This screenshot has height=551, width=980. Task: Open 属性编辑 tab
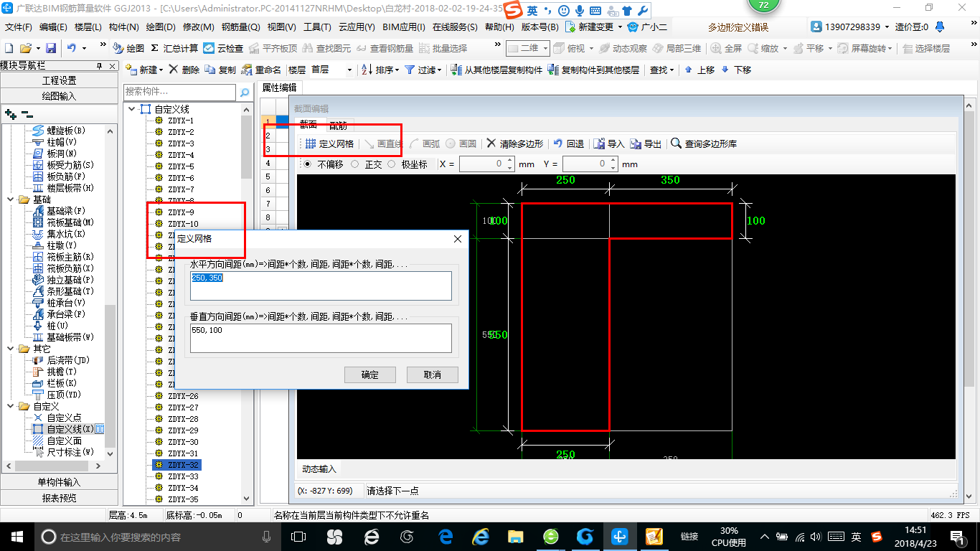click(x=279, y=88)
